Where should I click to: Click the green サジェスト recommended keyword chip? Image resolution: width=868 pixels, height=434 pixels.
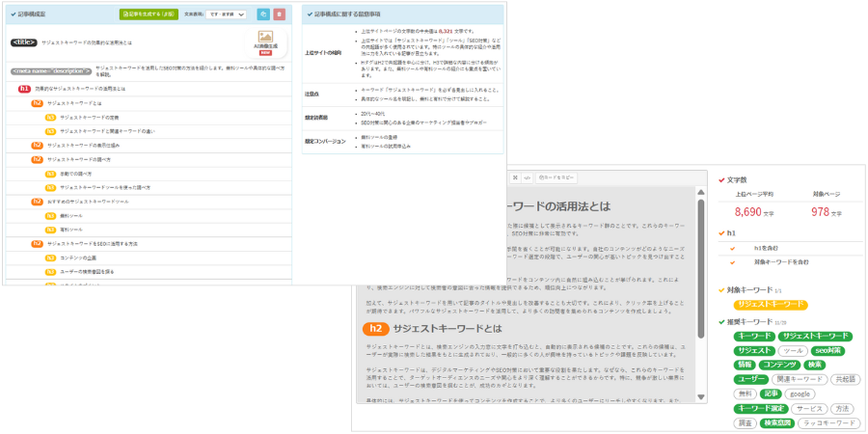[x=753, y=351]
